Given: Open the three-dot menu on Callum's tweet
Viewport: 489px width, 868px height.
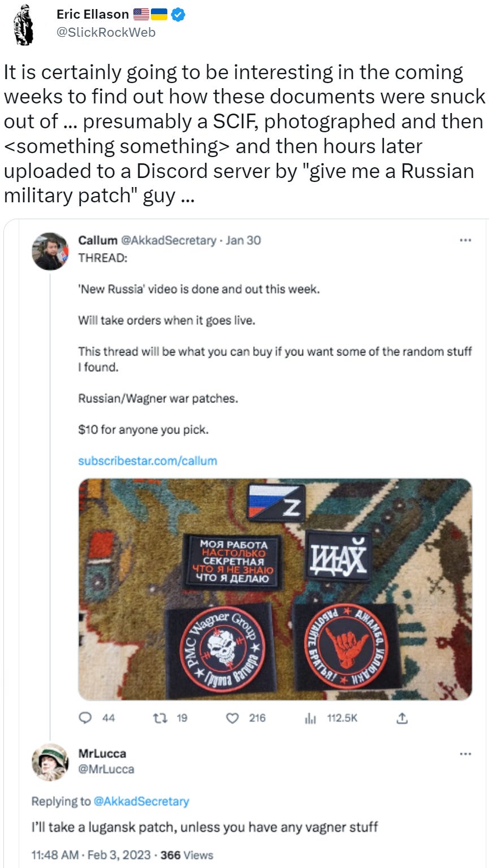Looking at the screenshot, I should (465, 240).
